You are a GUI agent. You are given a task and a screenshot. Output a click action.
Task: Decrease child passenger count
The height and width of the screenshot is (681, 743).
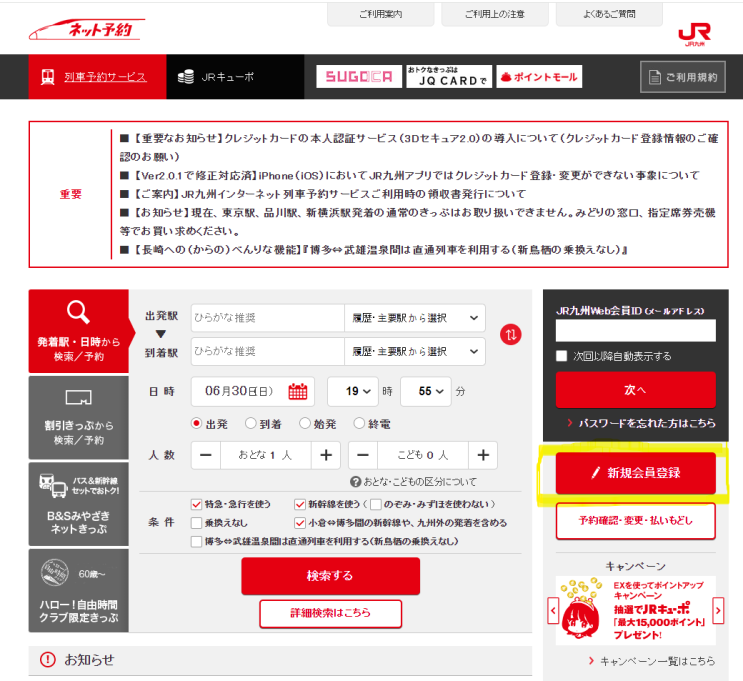point(363,455)
